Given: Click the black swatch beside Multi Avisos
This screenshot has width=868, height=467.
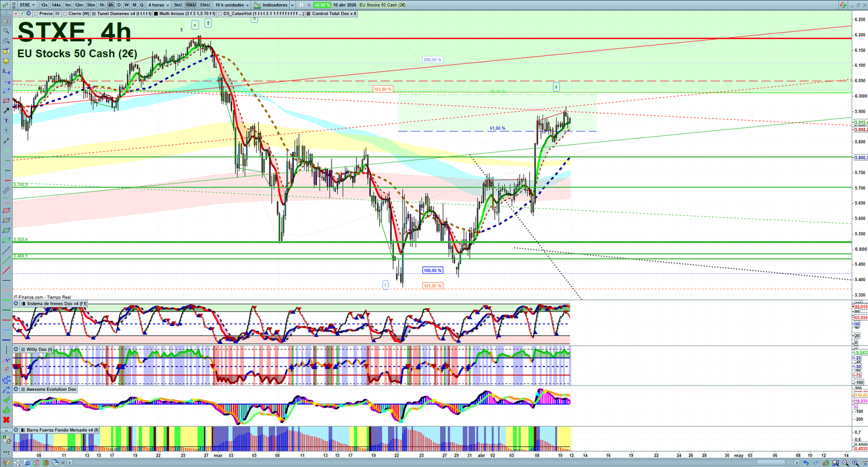Looking at the screenshot, I should coord(156,14).
